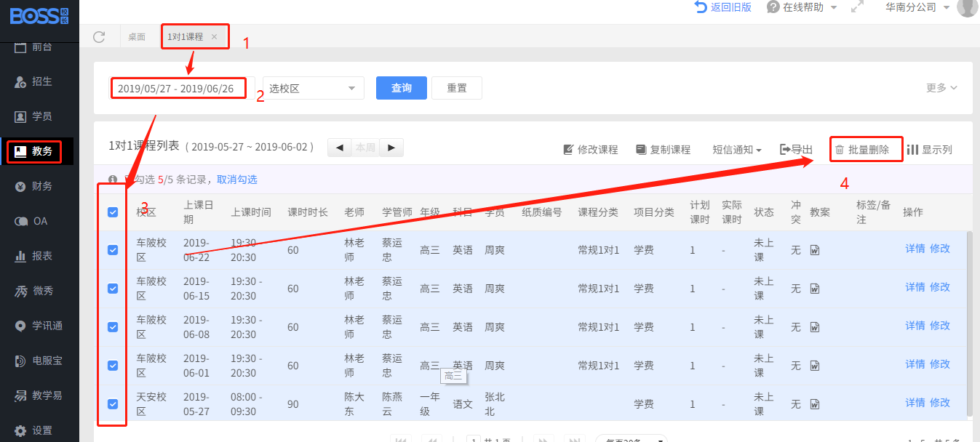Click the 取消勾选 link

coord(236,180)
